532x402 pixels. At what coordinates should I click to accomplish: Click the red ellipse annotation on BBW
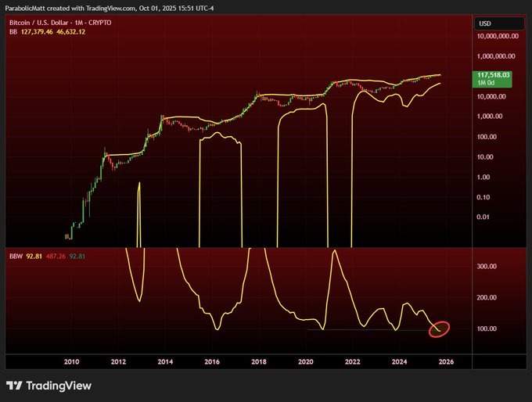[440, 329]
